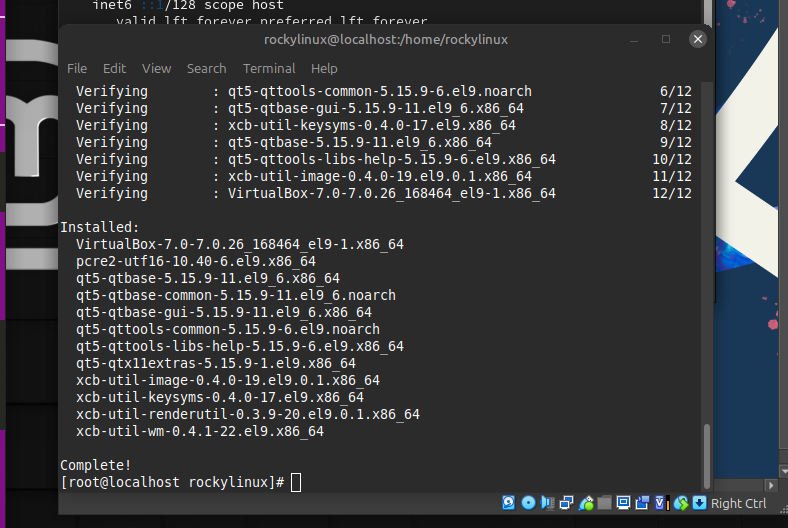The image size is (788, 528).
Task: Click the terminal command prompt cursor
Action: 295,482
